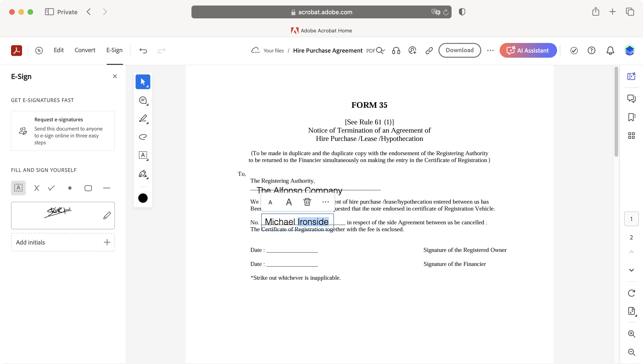Image resolution: width=643 pixels, height=364 pixels.
Task: Open the notifications bell
Action: pyautogui.click(x=610, y=51)
